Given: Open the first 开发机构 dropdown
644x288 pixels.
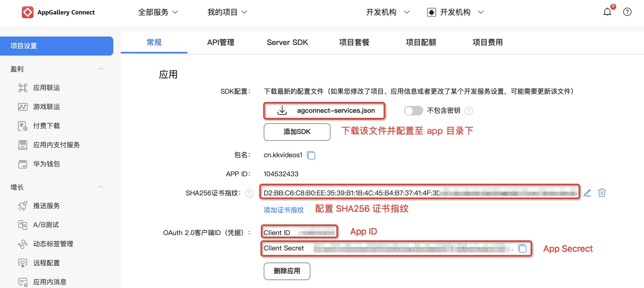Looking at the screenshot, I should tap(388, 12).
